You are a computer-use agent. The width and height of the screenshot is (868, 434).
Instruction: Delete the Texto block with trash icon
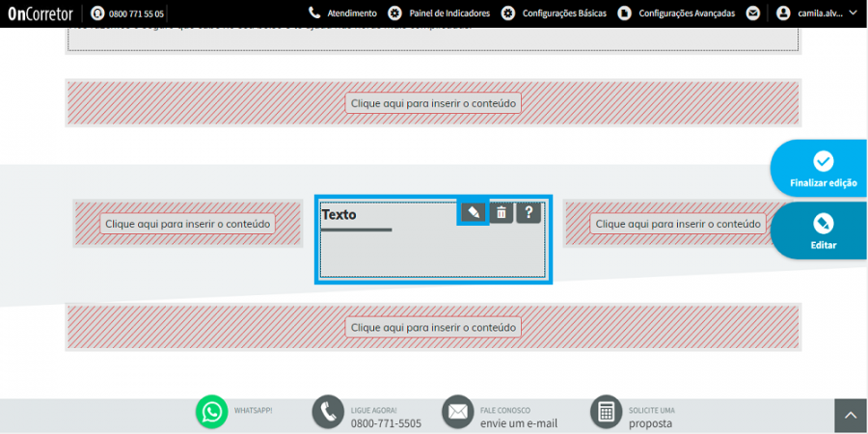pyautogui.click(x=502, y=212)
